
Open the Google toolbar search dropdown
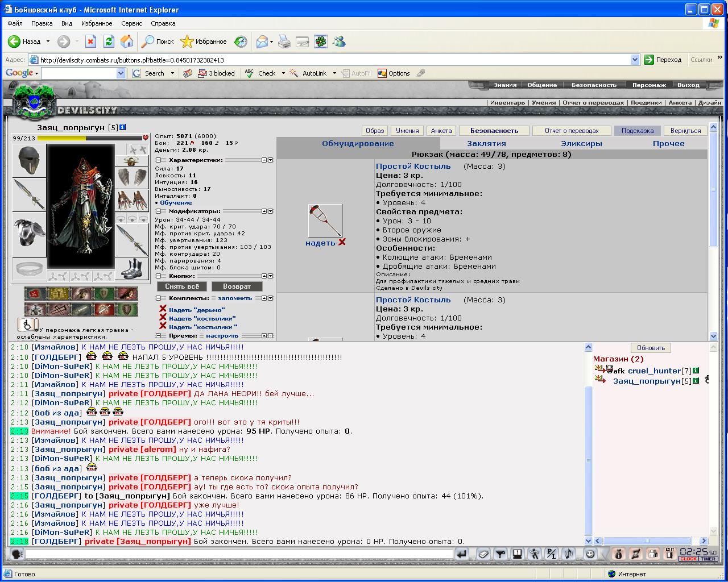(x=121, y=73)
